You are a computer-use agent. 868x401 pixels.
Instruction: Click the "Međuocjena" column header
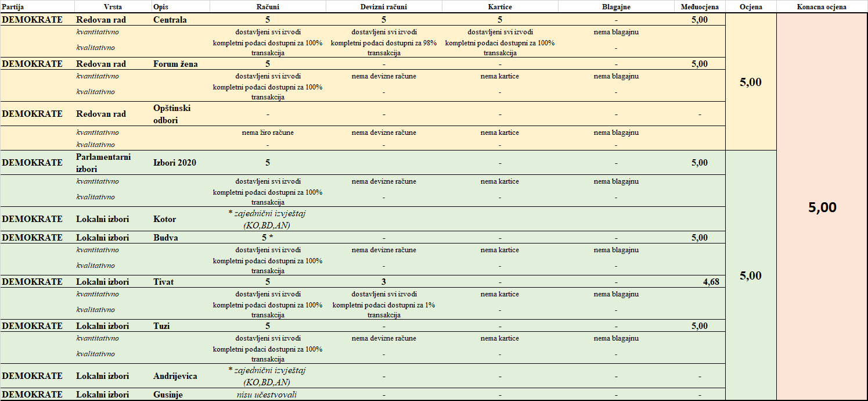point(700,7)
